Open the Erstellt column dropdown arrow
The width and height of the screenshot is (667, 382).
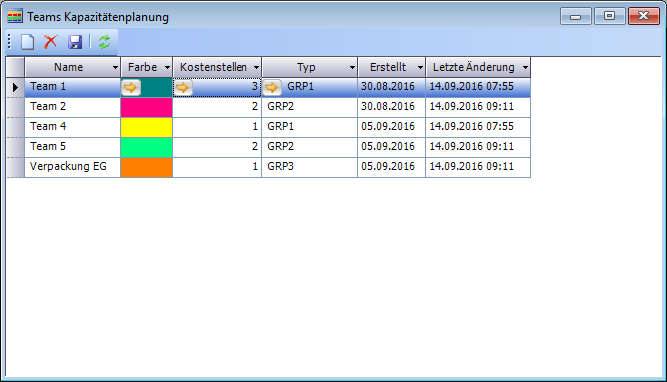420,68
